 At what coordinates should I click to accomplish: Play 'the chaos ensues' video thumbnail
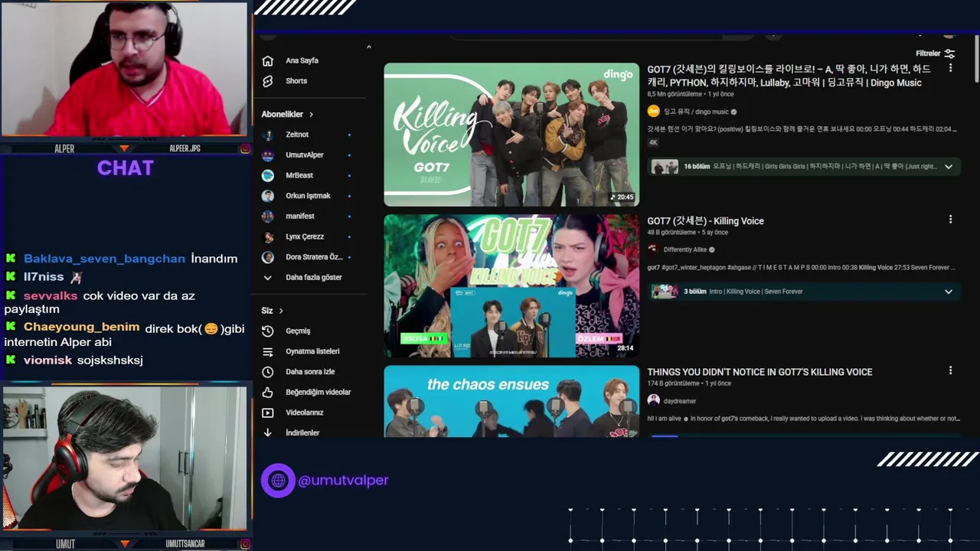click(x=511, y=401)
